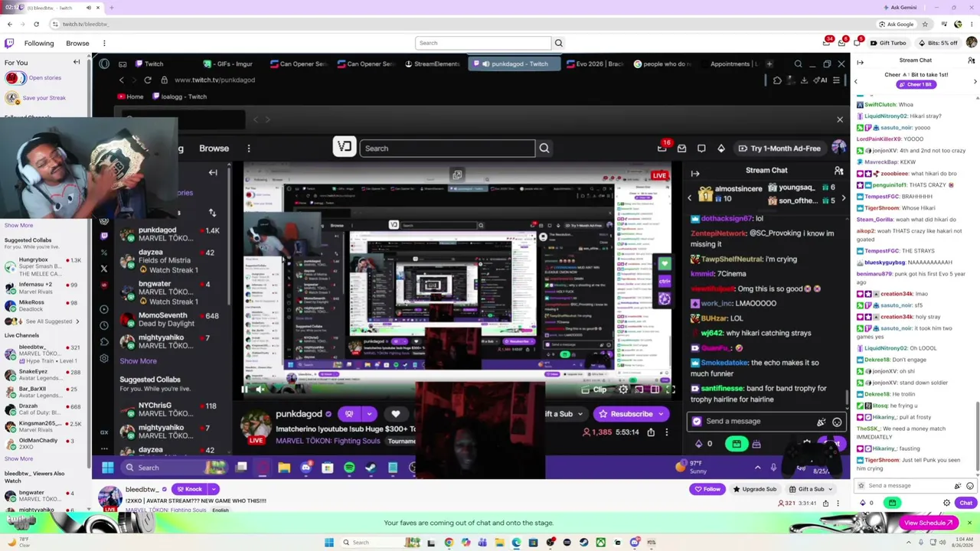Go back using Chrome's back arrow
Screen dimensions: 980x551
[x=10, y=24]
